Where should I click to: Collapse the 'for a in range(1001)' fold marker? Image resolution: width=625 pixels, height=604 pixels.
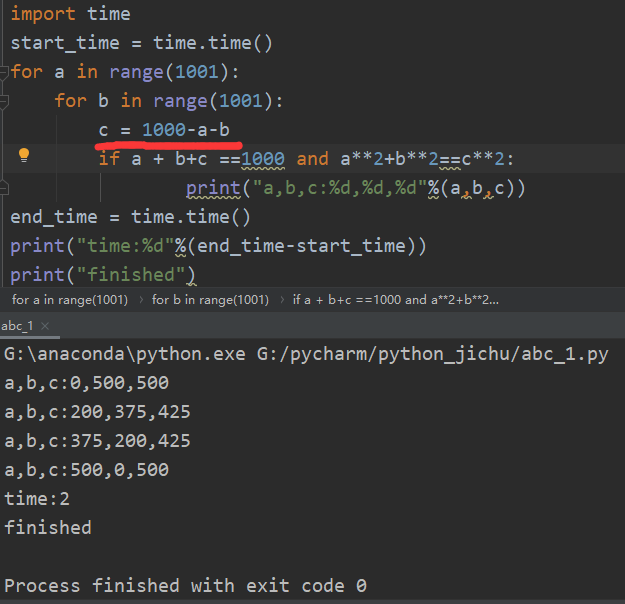point(4,73)
